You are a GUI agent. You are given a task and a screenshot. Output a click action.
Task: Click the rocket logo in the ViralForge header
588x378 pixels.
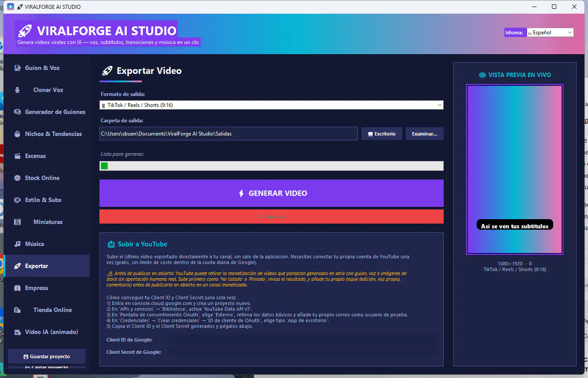(25, 30)
